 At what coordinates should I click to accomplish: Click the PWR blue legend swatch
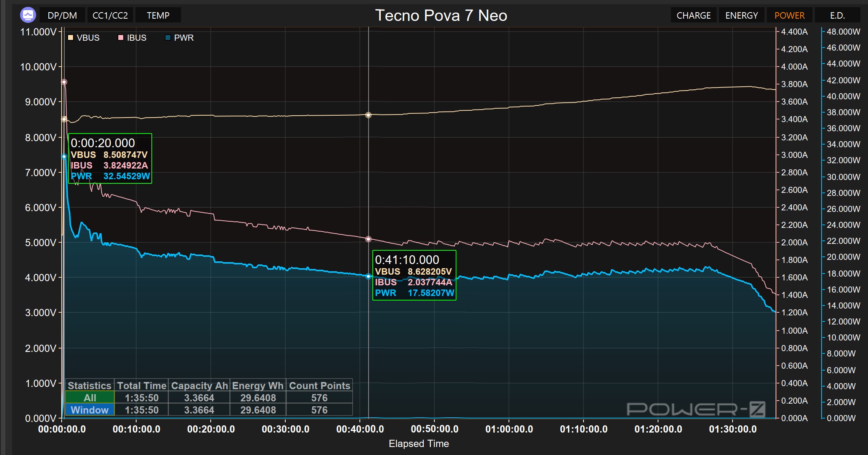tap(168, 38)
